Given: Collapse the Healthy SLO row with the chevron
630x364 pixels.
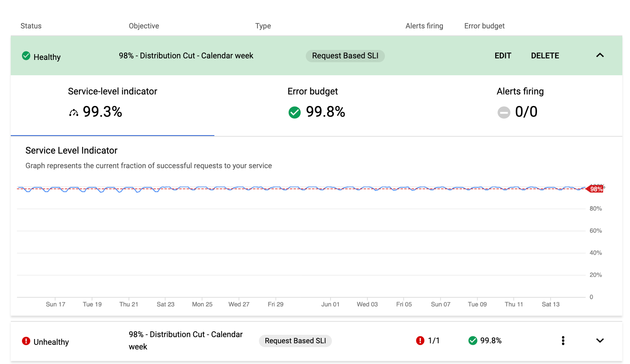Looking at the screenshot, I should (x=600, y=55).
